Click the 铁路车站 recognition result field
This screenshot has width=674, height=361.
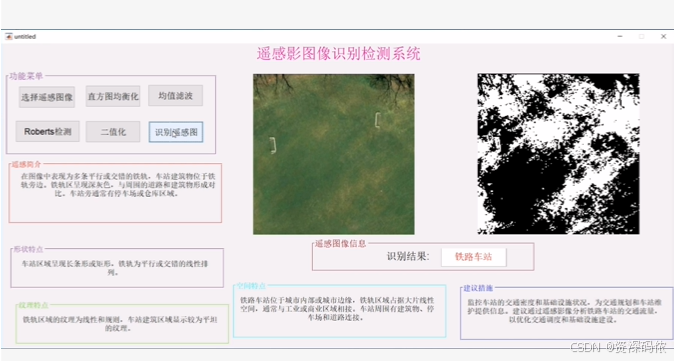[474, 257]
